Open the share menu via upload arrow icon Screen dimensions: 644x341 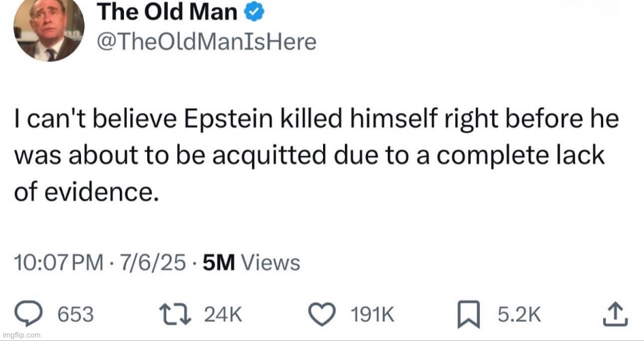pos(615,314)
